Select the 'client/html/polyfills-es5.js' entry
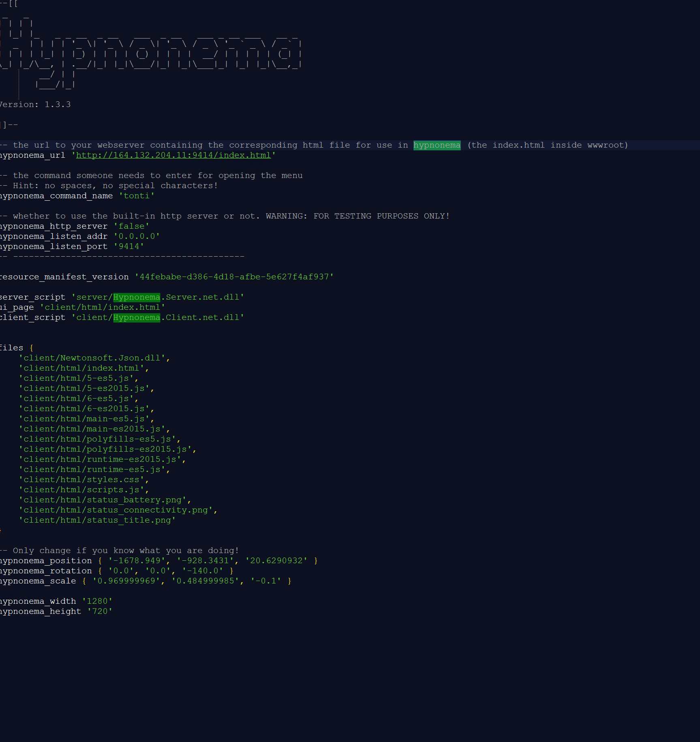Viewport: 700px width, 742px height. [97, 439]
